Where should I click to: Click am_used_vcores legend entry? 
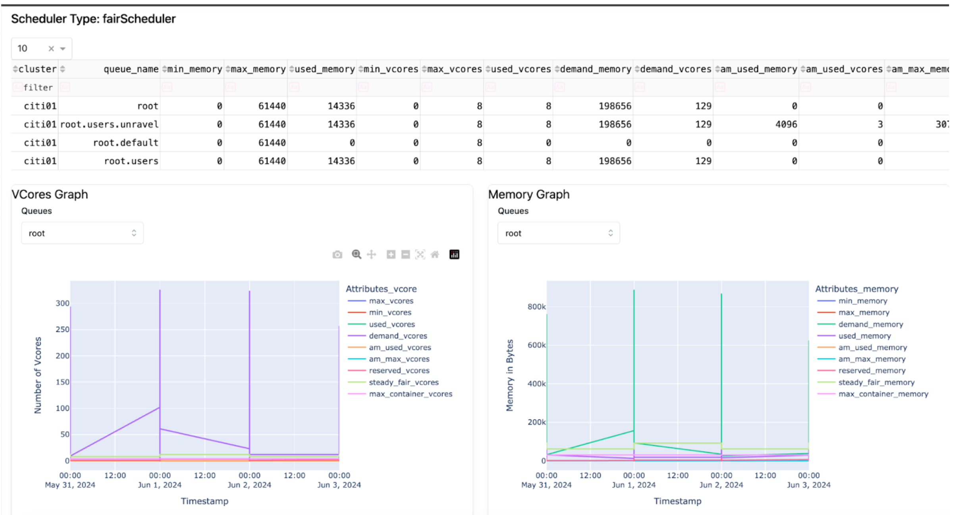click(389, 347)
